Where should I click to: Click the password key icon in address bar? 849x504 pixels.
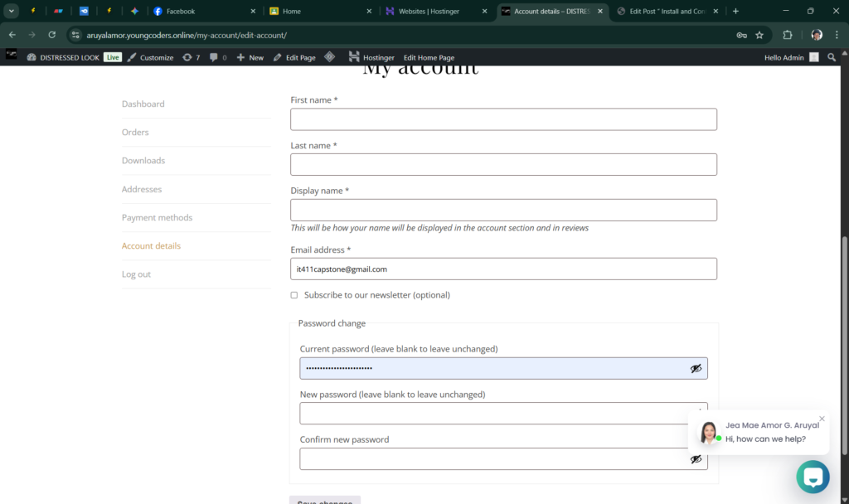(741, 35)
